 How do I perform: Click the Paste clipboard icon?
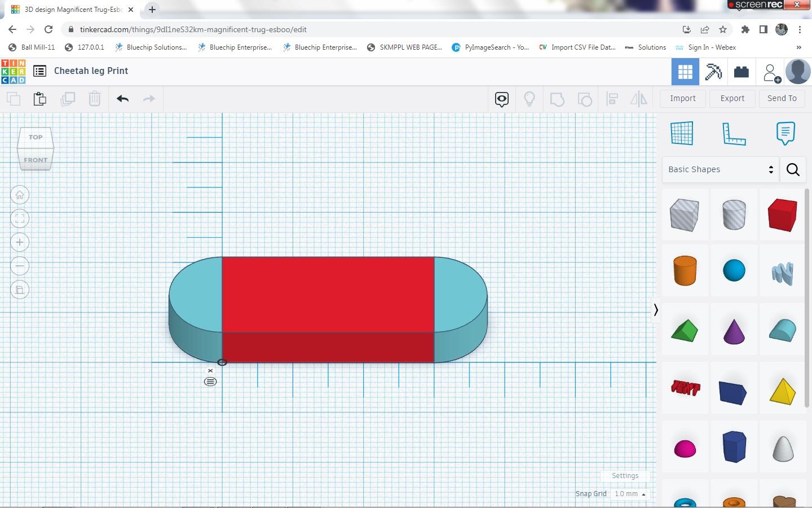pos(39,99)
